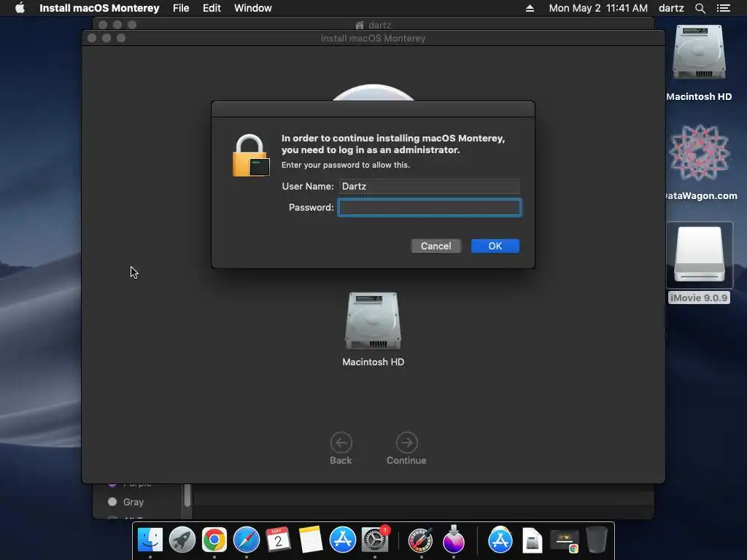747x560 pixels.
Task: Open System Preferences with red badge
Action: [x=376, y=540]
